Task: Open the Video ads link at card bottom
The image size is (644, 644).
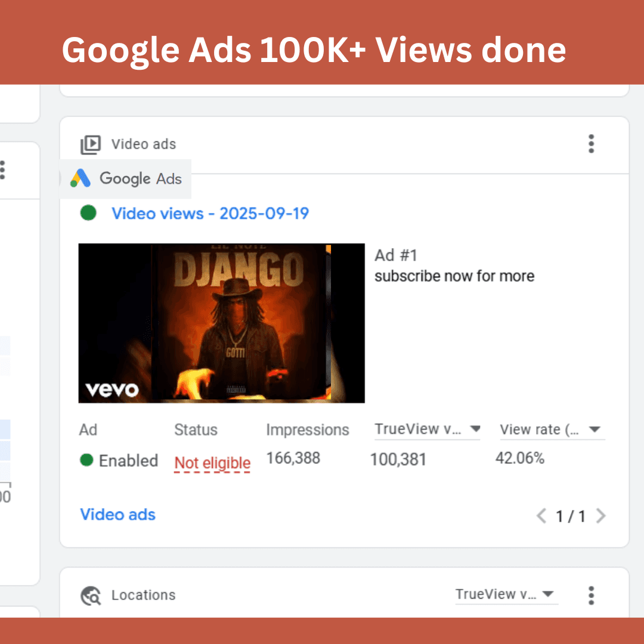Action: pyautogui.click(x=118, y=515)
